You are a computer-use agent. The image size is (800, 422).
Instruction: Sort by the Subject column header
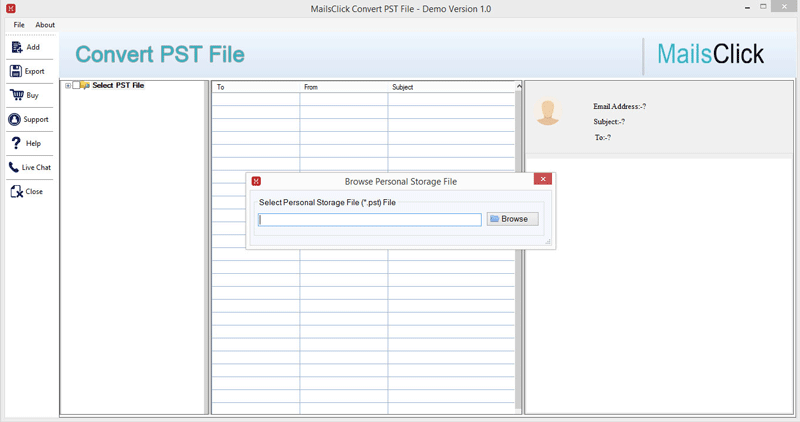[452, 87]
